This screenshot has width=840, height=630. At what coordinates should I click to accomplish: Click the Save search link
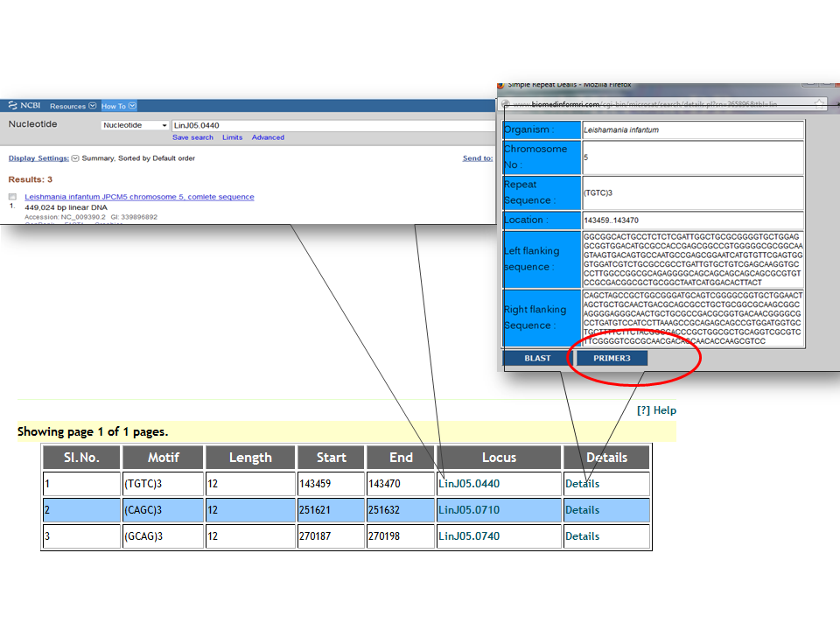click(192, 137)
